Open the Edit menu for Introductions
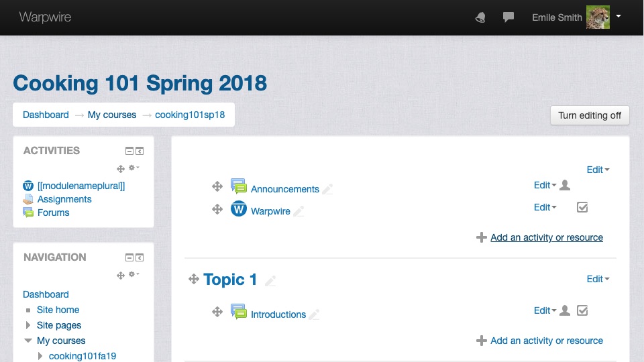Screen dimensions: 644x362 [x=545, y=310]
